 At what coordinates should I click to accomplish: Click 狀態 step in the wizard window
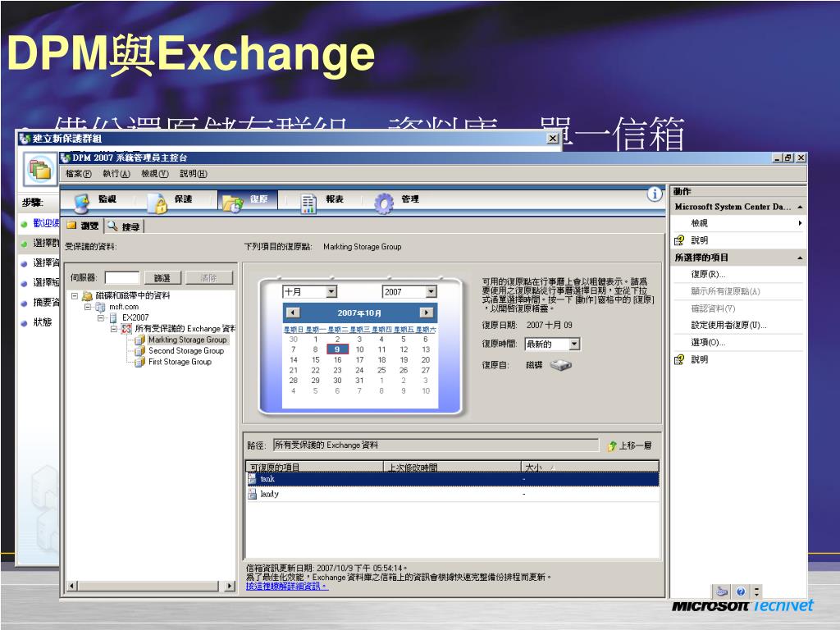(x=43, y=322)
